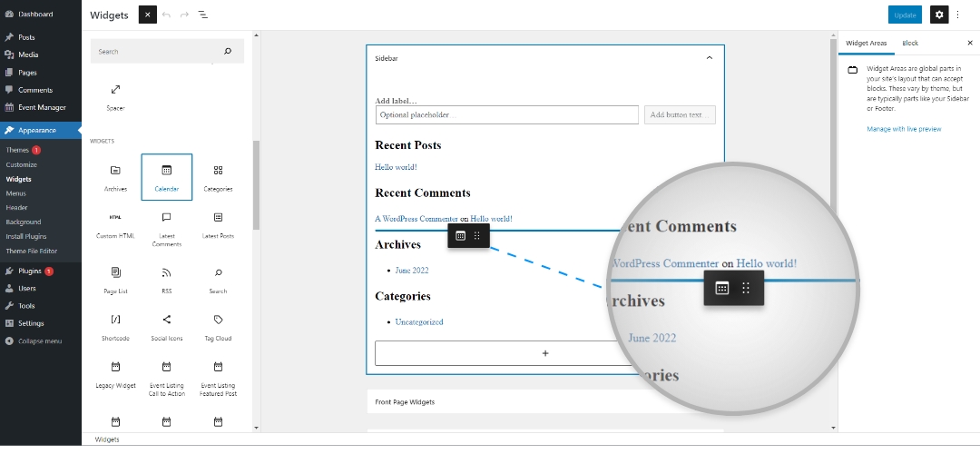Expand the Front Page Widgets area
Image resolution: width=980 pixels, height=454 pixels.
tap(544, 401)
